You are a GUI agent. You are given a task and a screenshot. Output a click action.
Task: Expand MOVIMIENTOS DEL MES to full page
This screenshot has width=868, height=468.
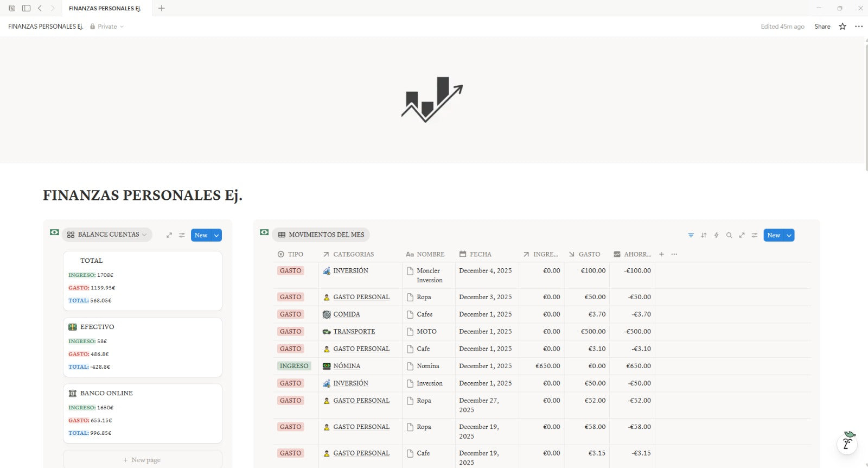click(x=742, y=235)
